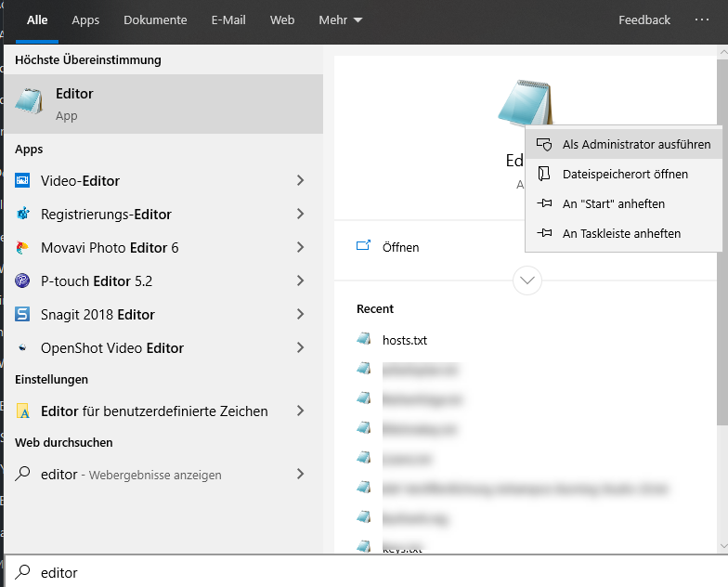Choose An "Start" anheften
The height and width of the screenshot is (587, 728).
point(624,204)
